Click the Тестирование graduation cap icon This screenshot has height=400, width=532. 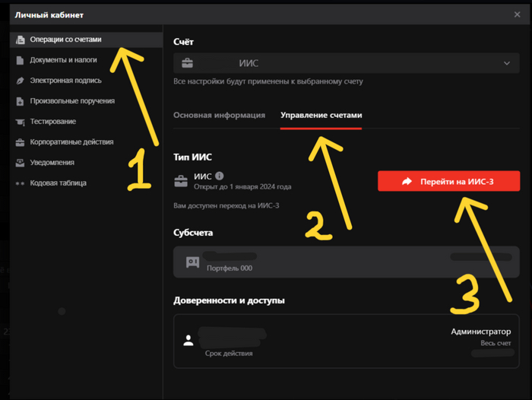[20, 122]
